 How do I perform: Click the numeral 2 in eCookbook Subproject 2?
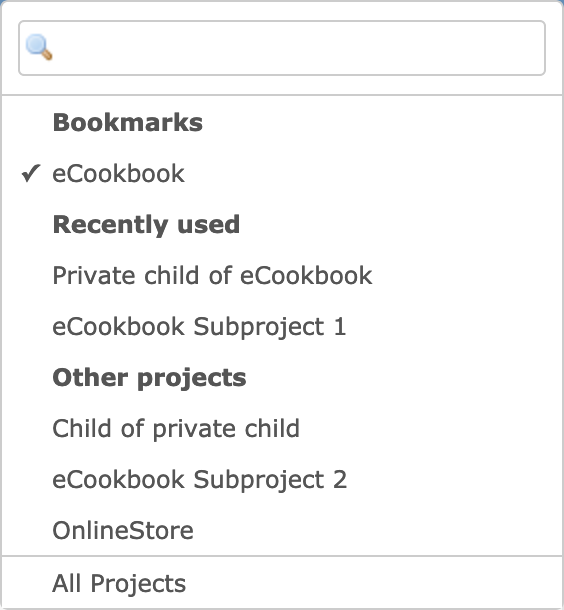(x=340, y=479)
